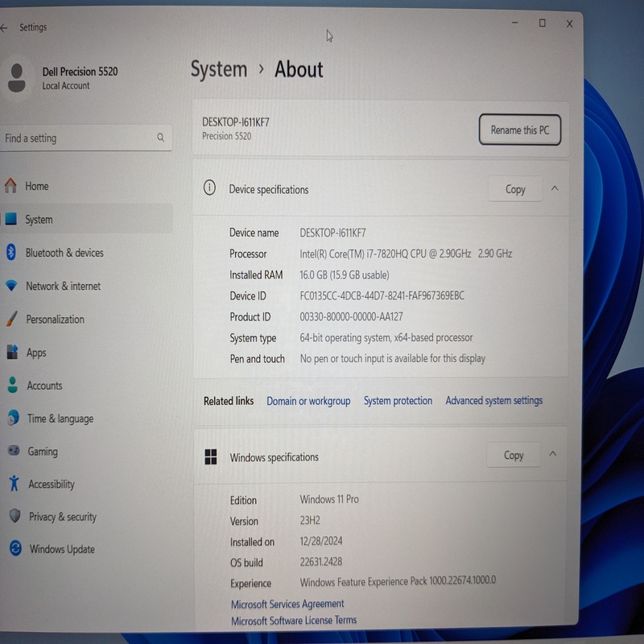Viewport: 644px width, 644px height.
Task: Open Personalization settings
Action: coord(87,319)
